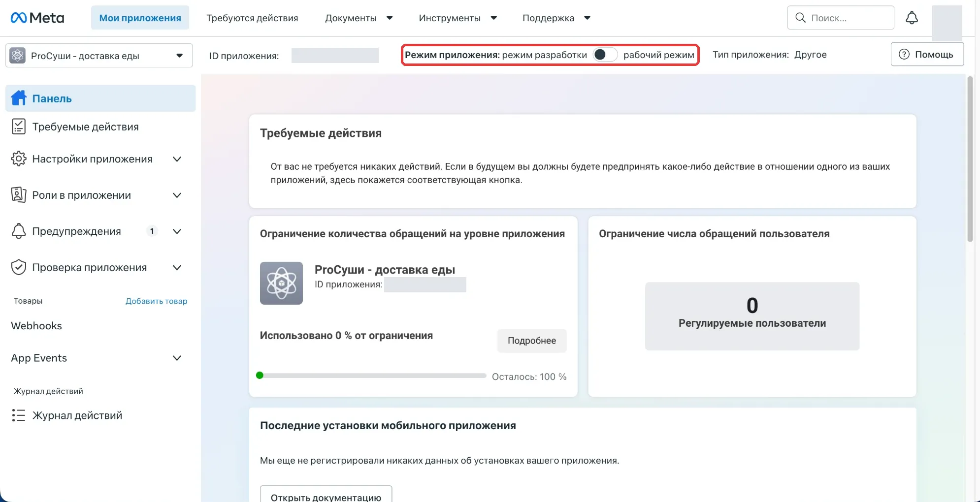
Task: Open Требуются действия in top navigation
Action: [252, 18]
